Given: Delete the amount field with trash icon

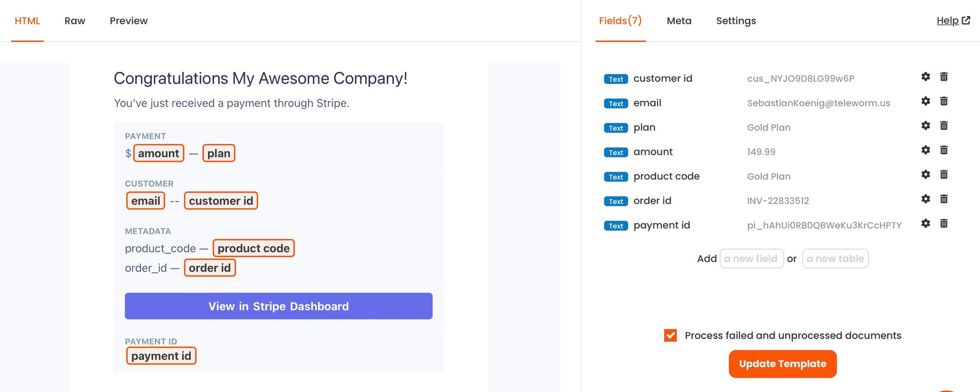Looking at the screenshot, I should [944, 150].
